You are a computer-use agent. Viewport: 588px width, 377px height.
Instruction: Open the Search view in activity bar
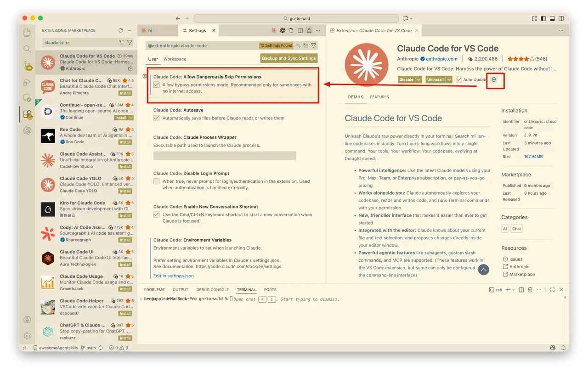(x=27, y=49)
